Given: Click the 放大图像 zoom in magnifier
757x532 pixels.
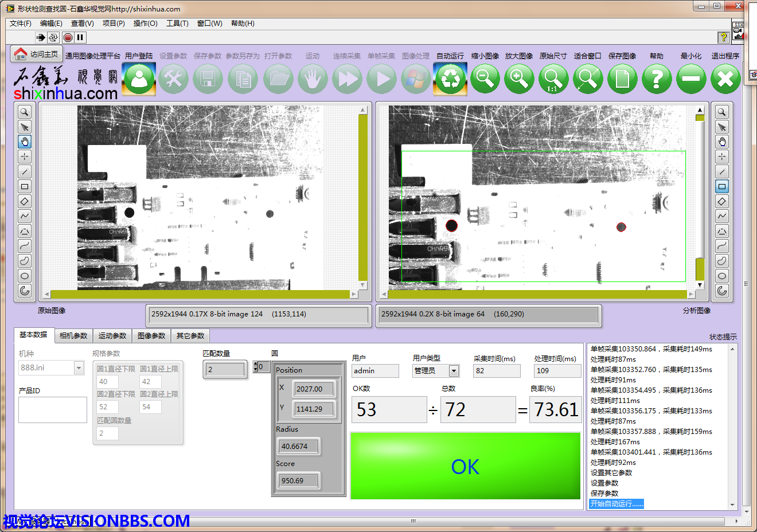Looking at the screenshot, I should [x=519, y=79].
